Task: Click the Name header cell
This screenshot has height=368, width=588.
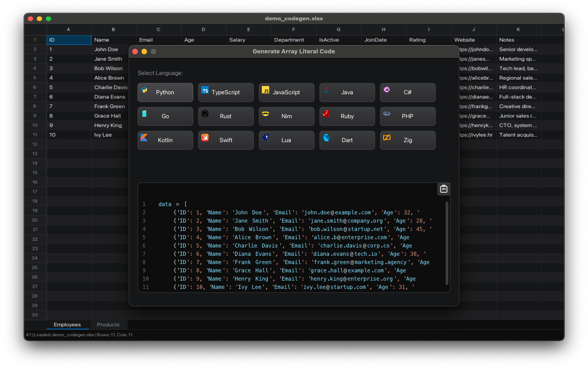Action: coord(114,40)
